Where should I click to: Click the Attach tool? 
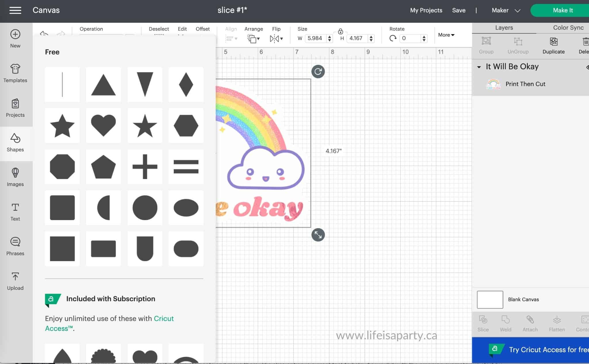point(530,324)
